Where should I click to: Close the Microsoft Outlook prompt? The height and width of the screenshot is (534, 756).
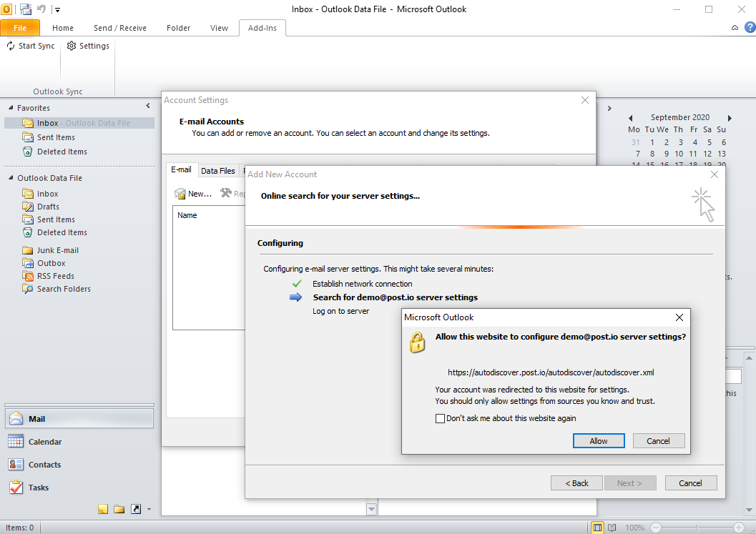tap(679, 317)
